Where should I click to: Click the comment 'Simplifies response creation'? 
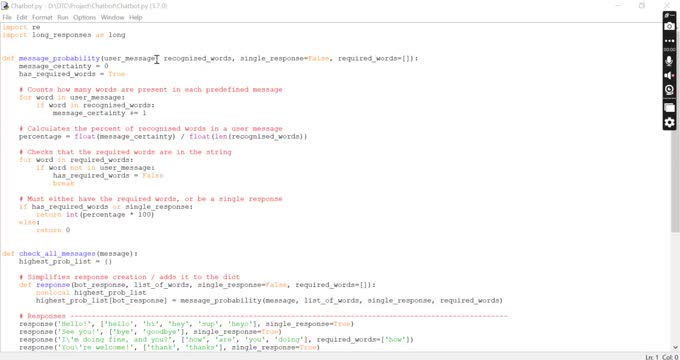(x=129, y=277)
